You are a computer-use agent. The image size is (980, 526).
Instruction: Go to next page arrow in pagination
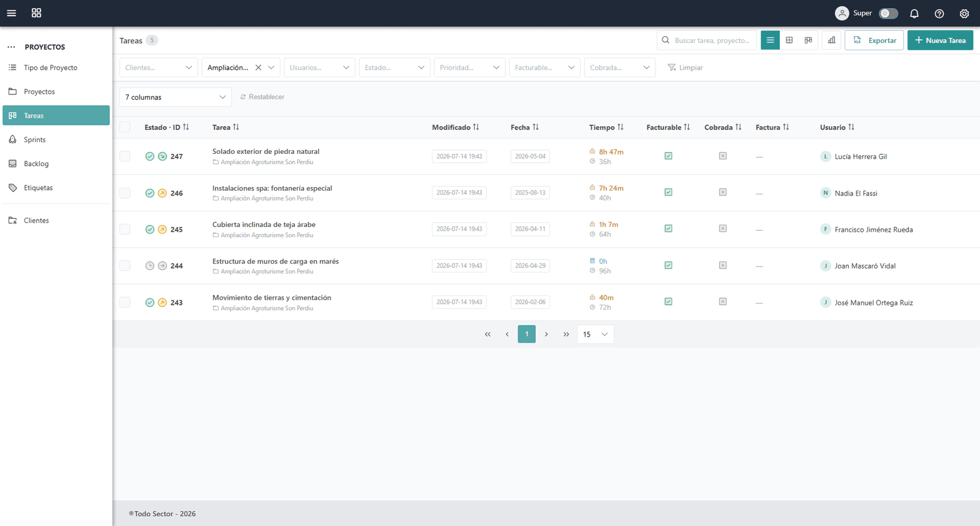point(546,334)
